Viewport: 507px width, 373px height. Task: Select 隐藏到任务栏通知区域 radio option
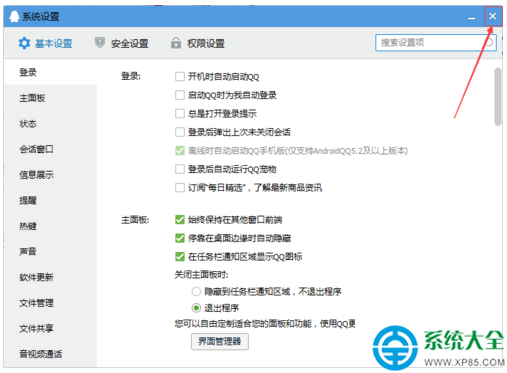click(x=196, y=292)
